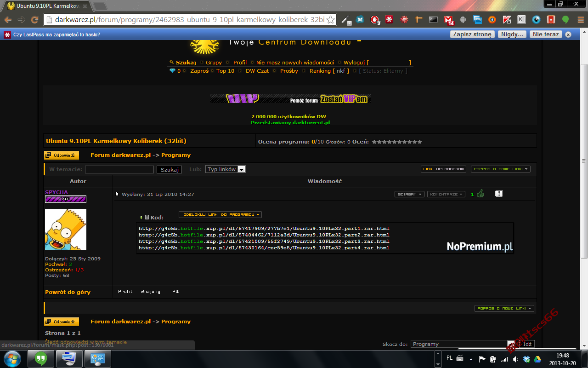Screen dimensions: 588x368
Task: Dismiss the LastPass notification bar
Action: pyautogui.click(x=568, y=34)
